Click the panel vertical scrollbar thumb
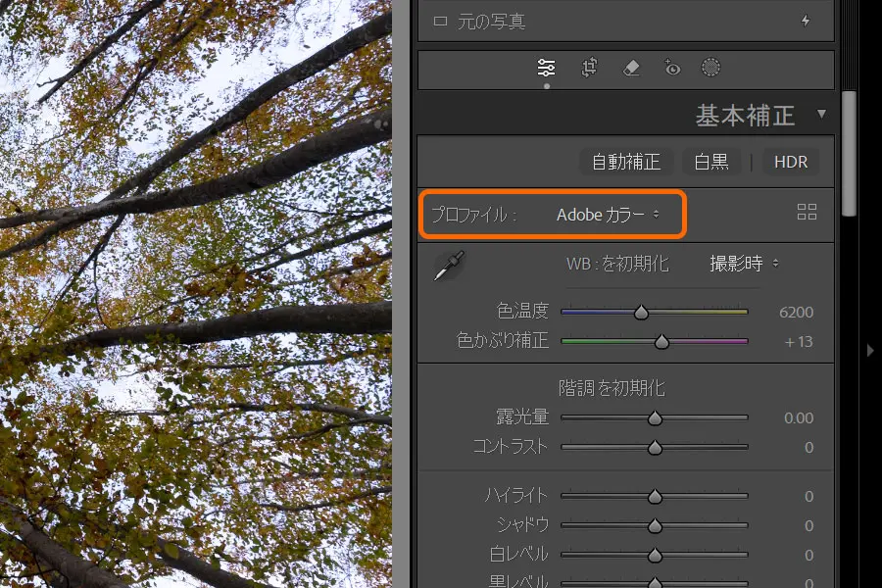The width and height of the screenshot is (882, 588). pyautogui.click(x=850, y=153)
